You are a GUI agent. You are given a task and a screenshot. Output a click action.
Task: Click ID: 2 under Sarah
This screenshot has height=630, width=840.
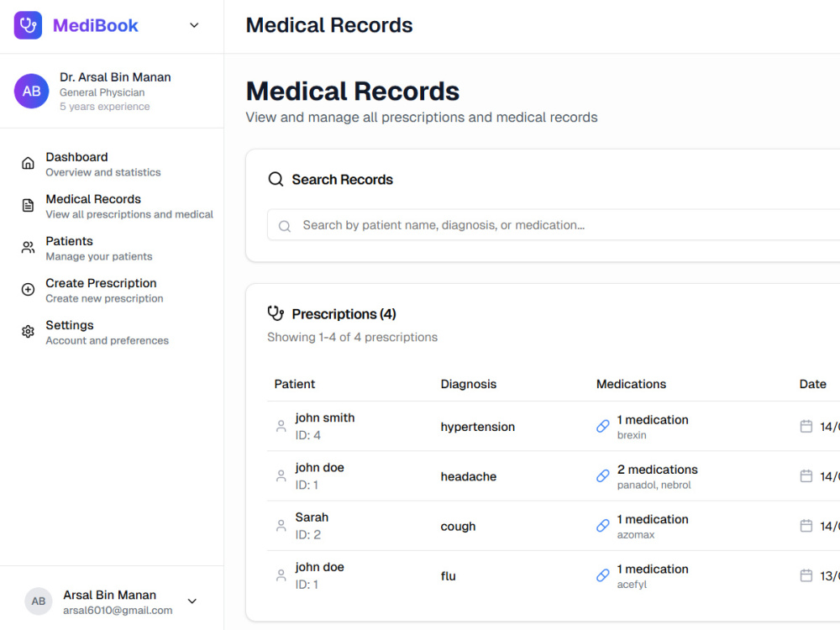(x=307, y=534)
